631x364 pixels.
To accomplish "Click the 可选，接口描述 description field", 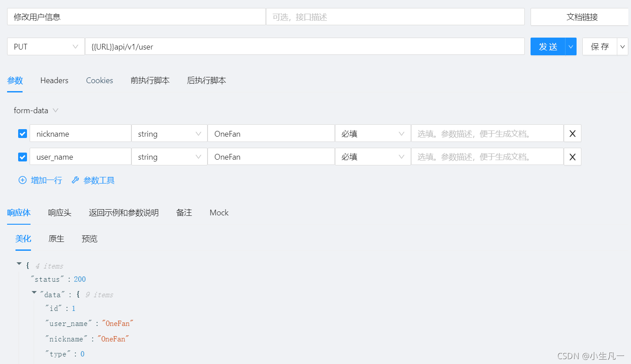I will coord(395,17).
